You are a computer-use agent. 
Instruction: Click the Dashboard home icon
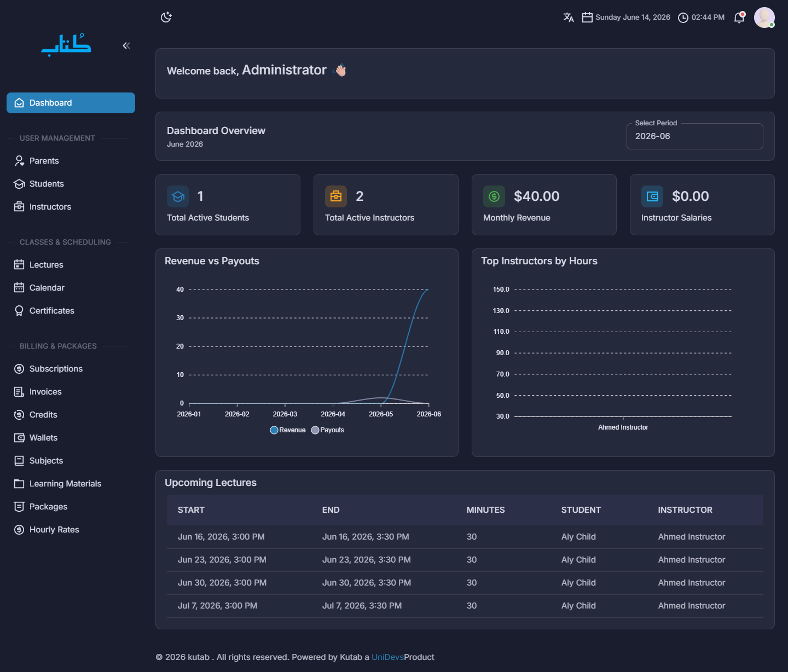click(19, 103)
